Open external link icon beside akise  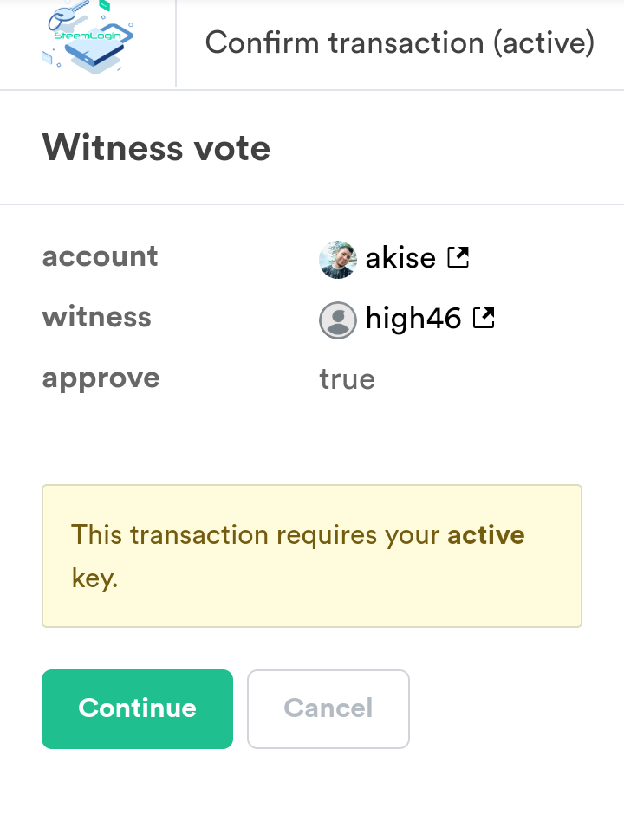(x=458, y=257)
